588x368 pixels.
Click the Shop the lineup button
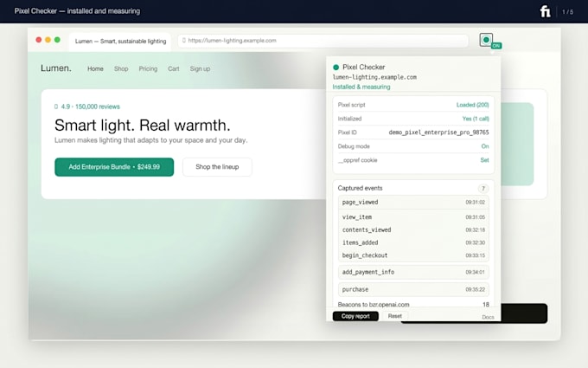point(217,167)
